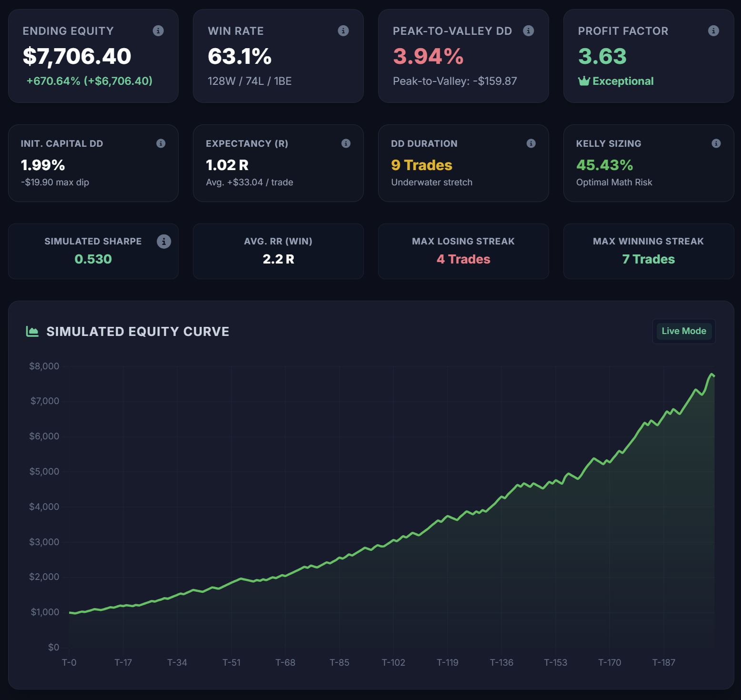The width and height of the screenshot is (741, 700).
Task: Select the T-0 x-axis marker
Action: pos(69,662)
